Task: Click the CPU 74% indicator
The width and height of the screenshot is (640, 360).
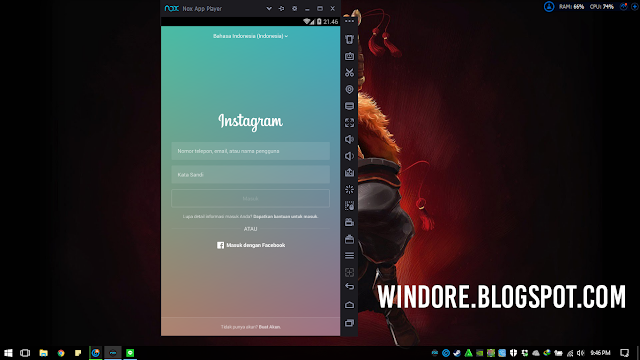Action: (x=602, y=7)
